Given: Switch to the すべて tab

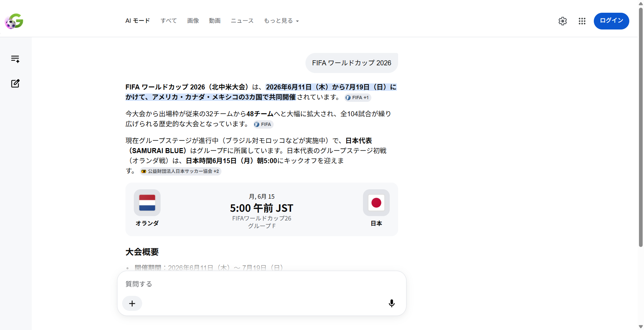Looking at the screenshot, I should click(169, 21).
